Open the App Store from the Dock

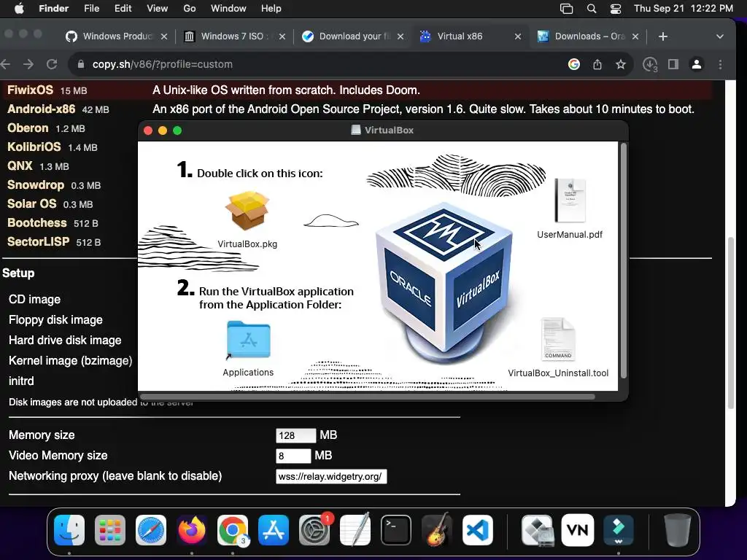[x=274, y=530]
